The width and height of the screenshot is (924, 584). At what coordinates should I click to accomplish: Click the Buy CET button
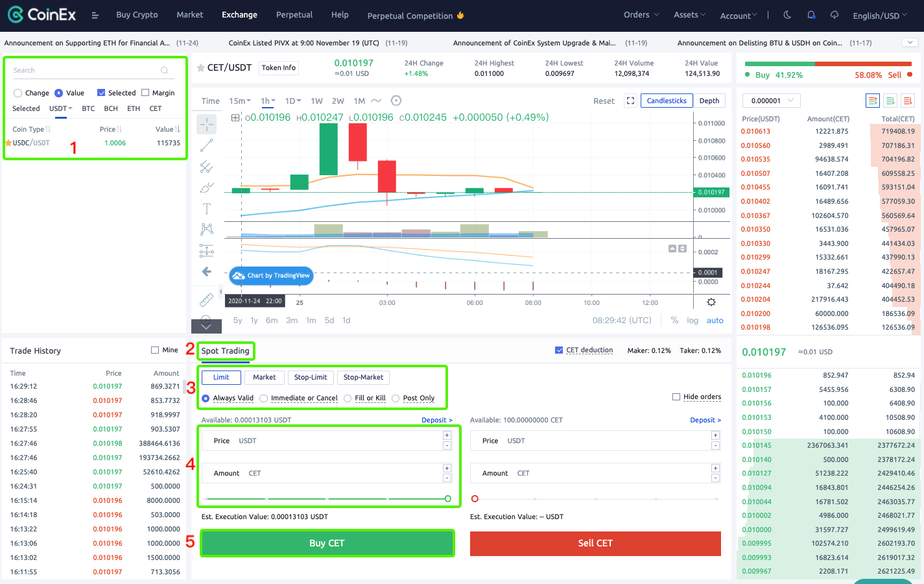(x=327, y=543)
